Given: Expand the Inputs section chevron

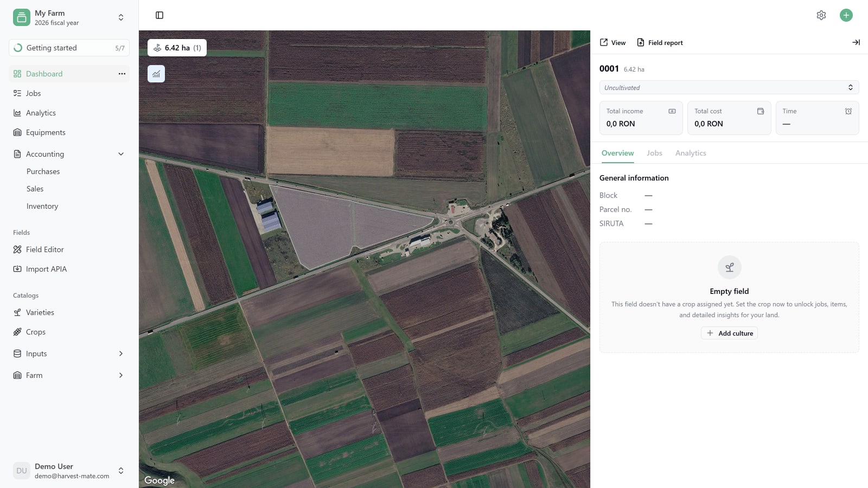Looking at the screenshot, I should coord(121,354).
